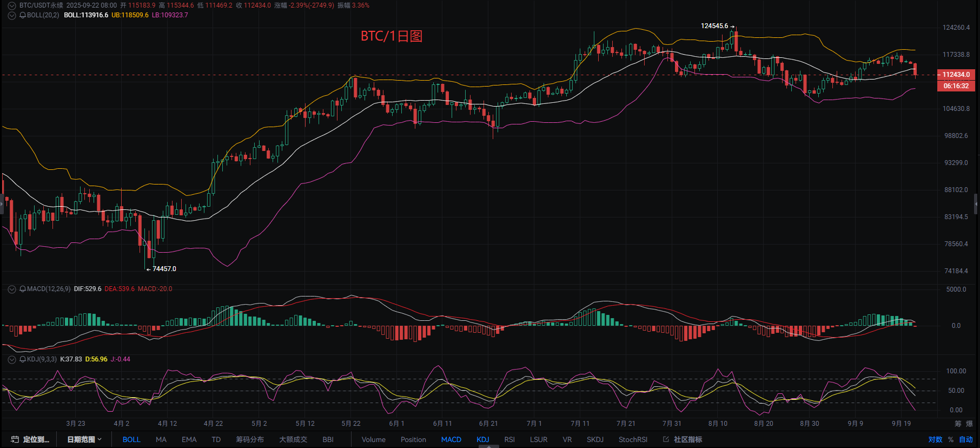Click the 124260.4 price axis label
The height and width of the screenshot is (448, 980).
pos(956,28)
